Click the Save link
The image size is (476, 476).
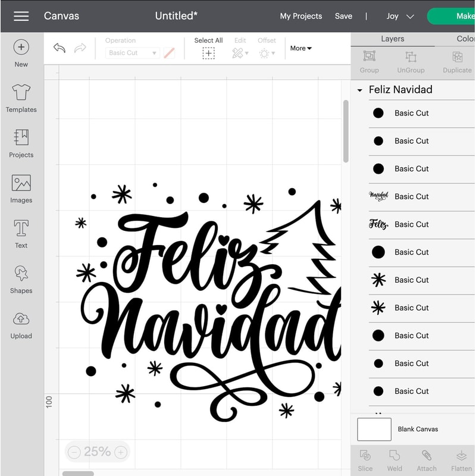[344, 16]
